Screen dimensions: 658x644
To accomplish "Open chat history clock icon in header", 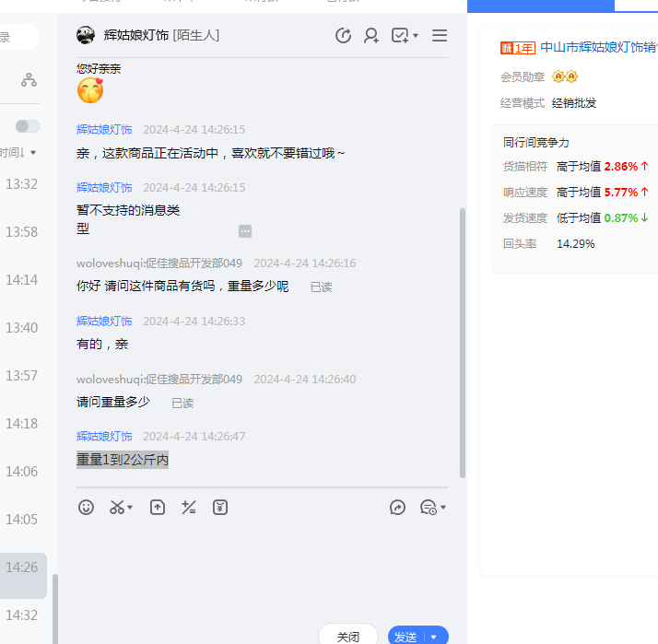I will coord(343,35).
